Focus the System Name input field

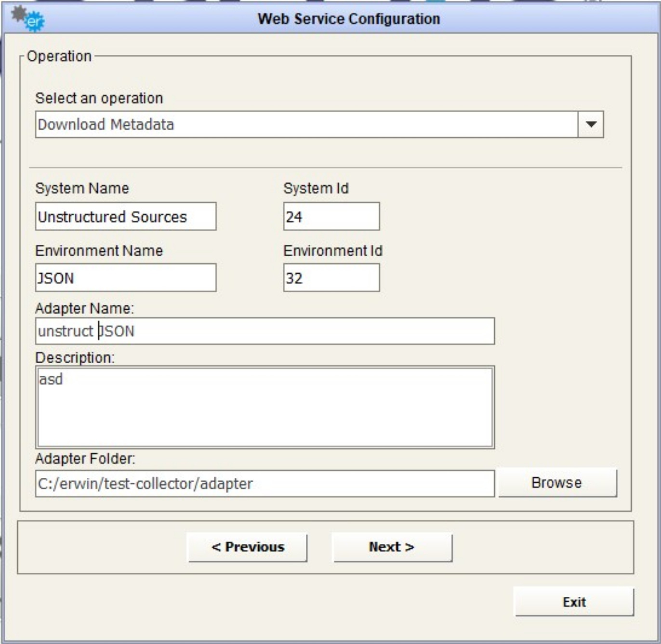point(125,217)
